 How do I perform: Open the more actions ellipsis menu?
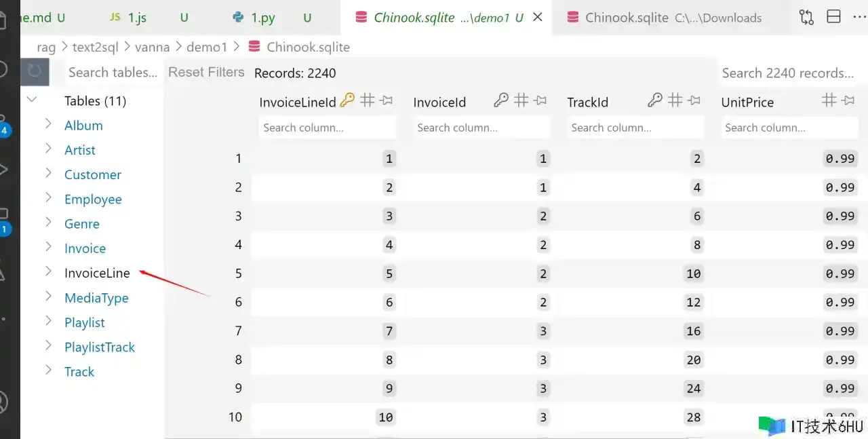click(x=860, y=18)
